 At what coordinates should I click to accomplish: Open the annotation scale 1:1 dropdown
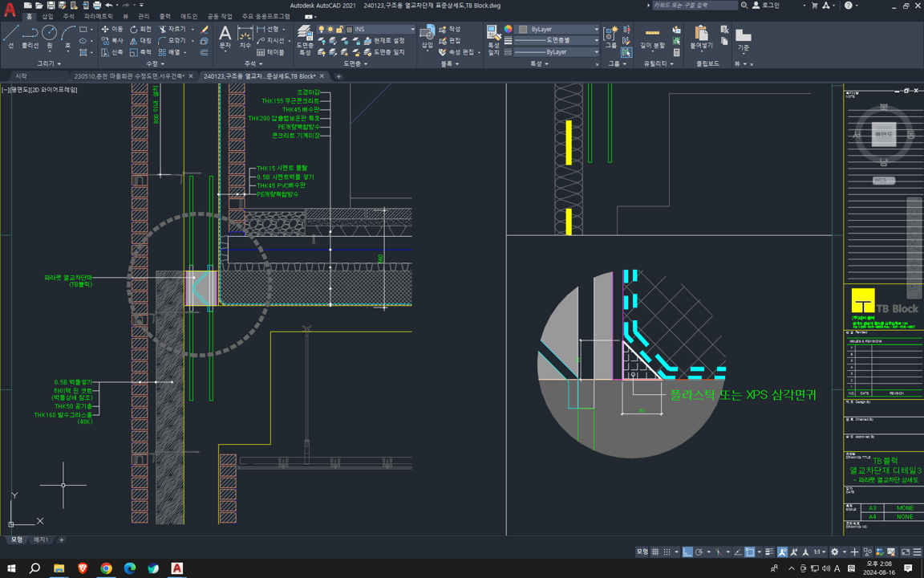[x=820, y=552]
